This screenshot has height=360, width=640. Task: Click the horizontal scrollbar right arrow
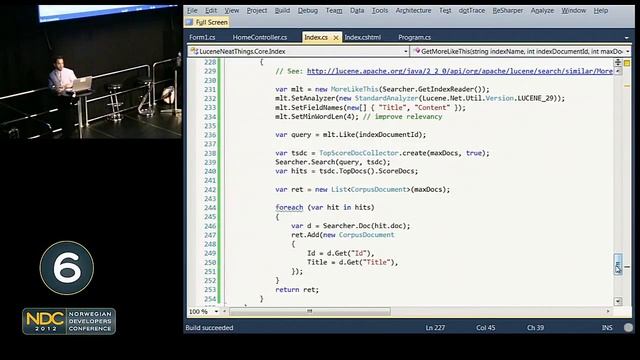pos(608,311)
